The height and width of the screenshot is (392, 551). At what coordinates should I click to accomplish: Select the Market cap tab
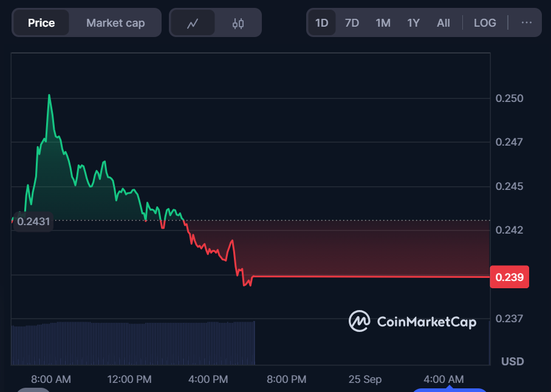[x=115, y=23]
